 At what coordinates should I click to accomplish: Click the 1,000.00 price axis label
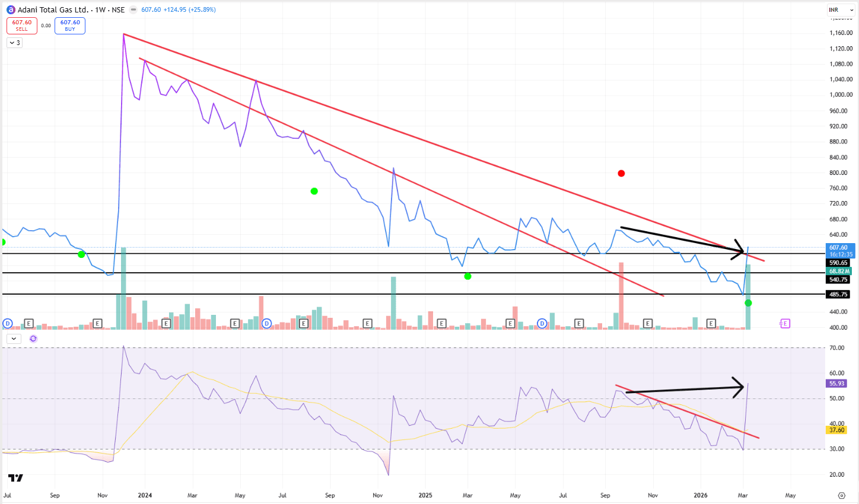(841, 95)
